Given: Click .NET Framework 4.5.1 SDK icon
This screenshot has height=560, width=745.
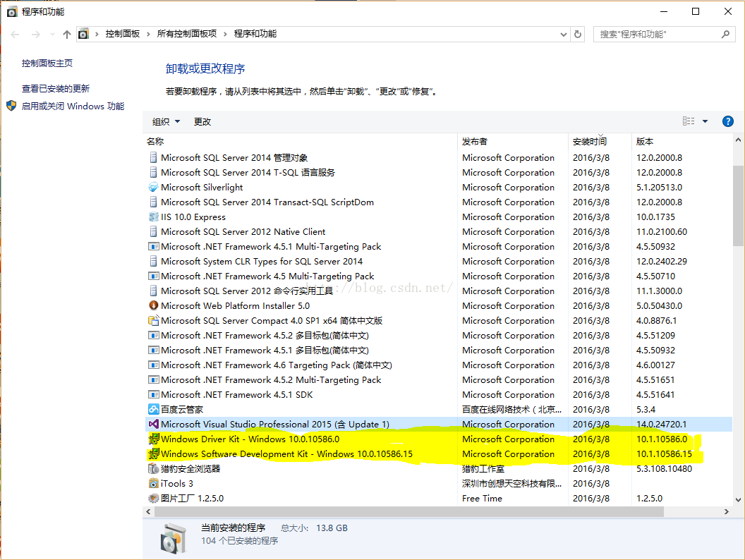Looking at the screenshot, I should [x=154, y=395].
